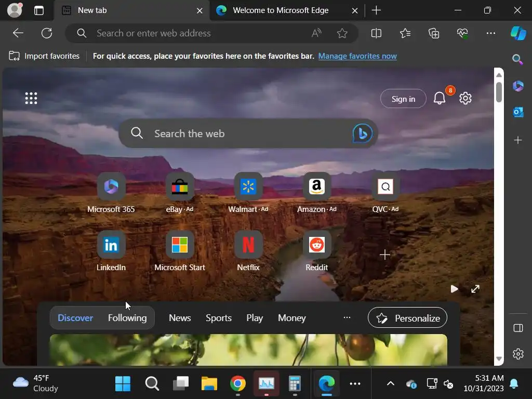
Task: Select the Discover feed tab
Action: (x=75, y=318)
